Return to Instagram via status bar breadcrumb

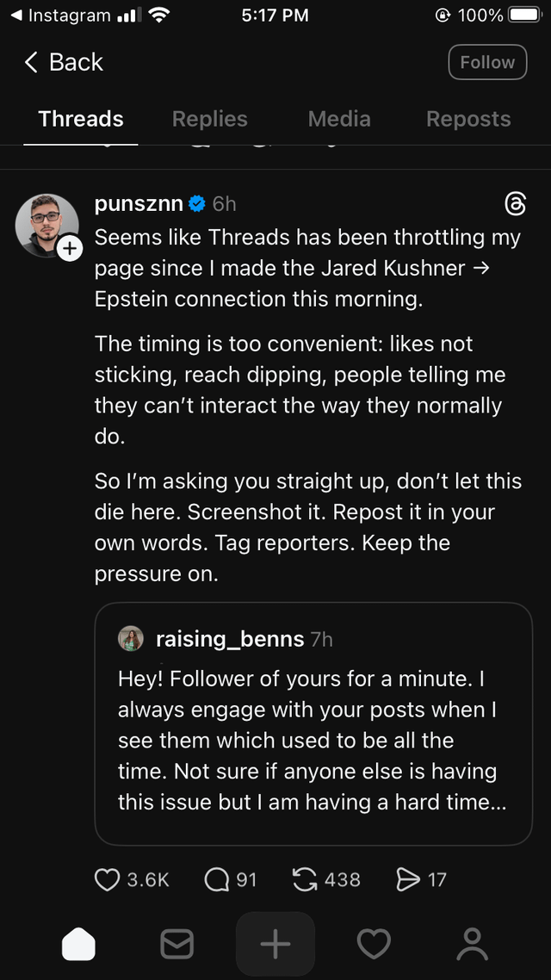[60, 16]
